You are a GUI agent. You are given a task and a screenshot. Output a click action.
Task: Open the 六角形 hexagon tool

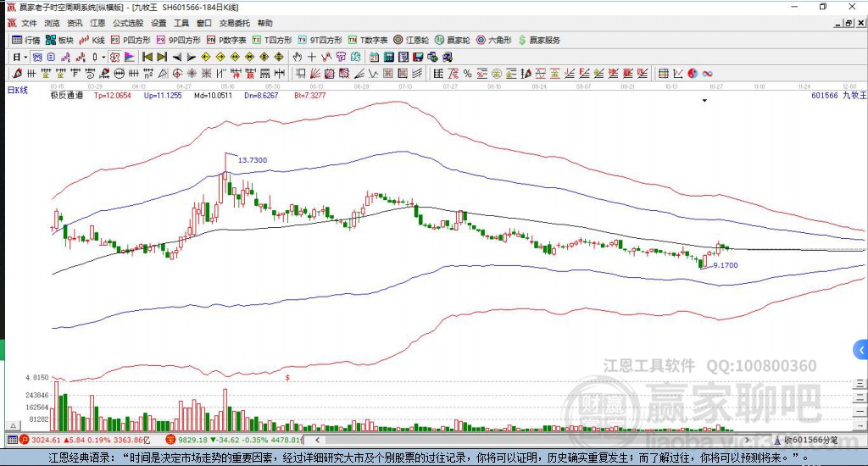pyautogui.click(x=494, y=40)
